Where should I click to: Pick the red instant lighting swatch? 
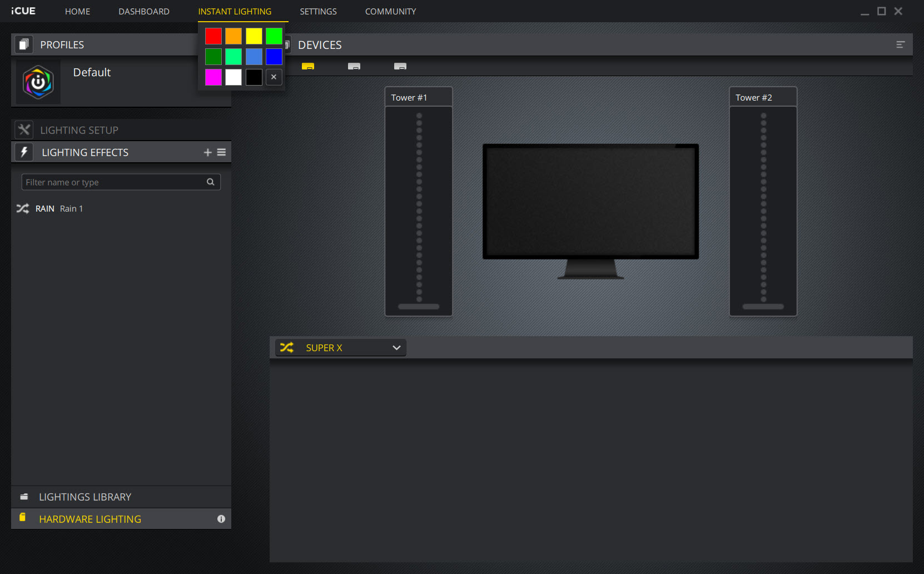(x=213, y=36)
